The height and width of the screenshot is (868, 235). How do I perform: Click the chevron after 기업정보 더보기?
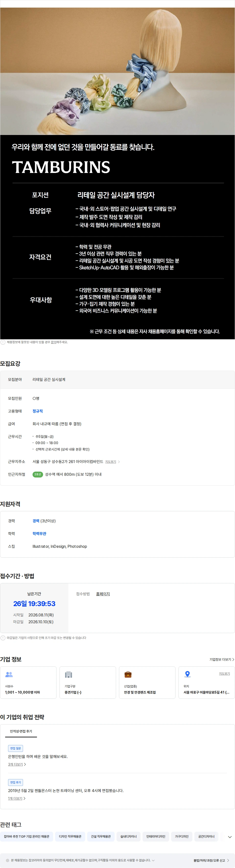233,660
